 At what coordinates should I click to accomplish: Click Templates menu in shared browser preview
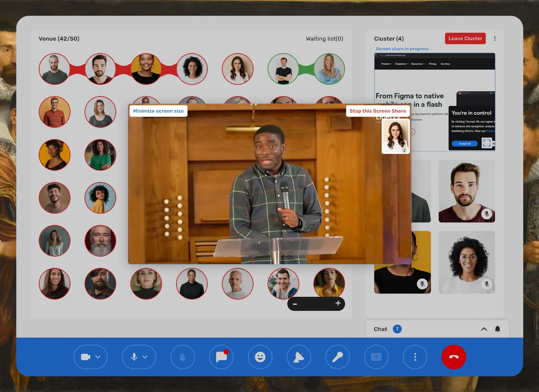pyautogui.click(x=401, y=64)
